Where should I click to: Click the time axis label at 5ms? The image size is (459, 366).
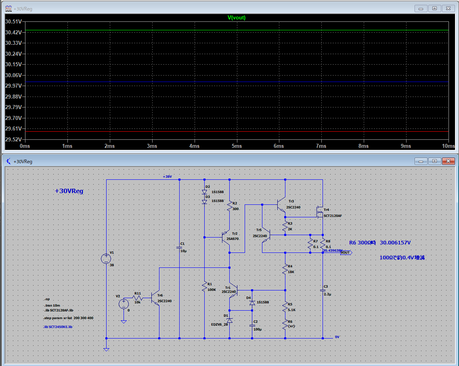[236, 146]
